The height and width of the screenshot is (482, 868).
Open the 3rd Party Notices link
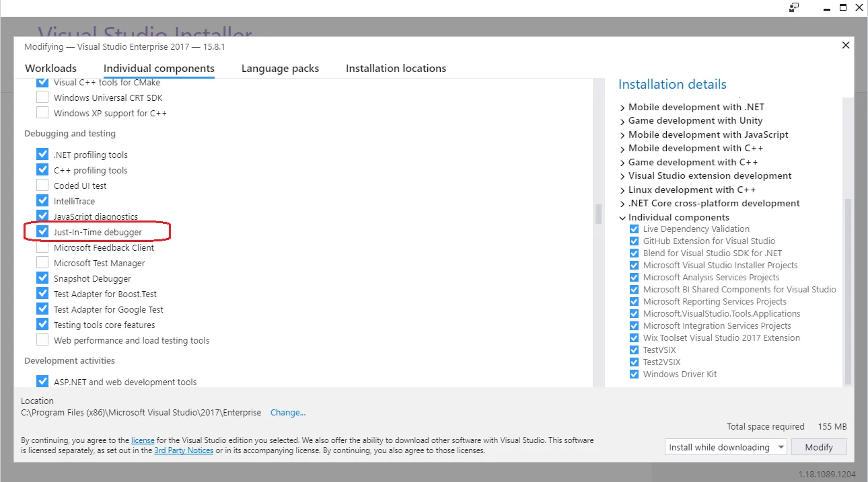tap(184, 450)
